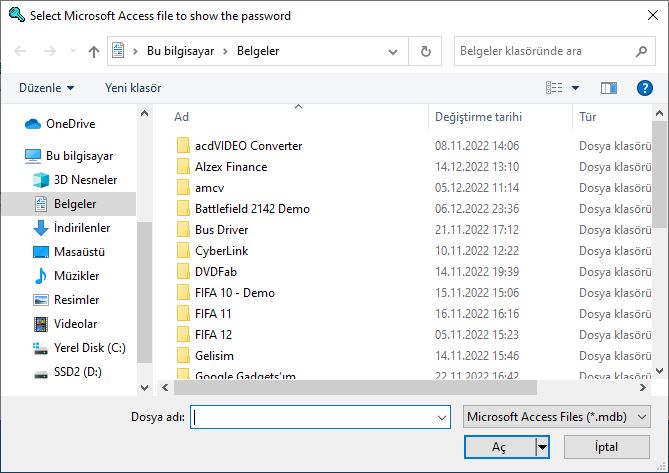This screenshot has height=473, width=669.
Task: Click the Aç button
Action: click(x=499, y=447)
